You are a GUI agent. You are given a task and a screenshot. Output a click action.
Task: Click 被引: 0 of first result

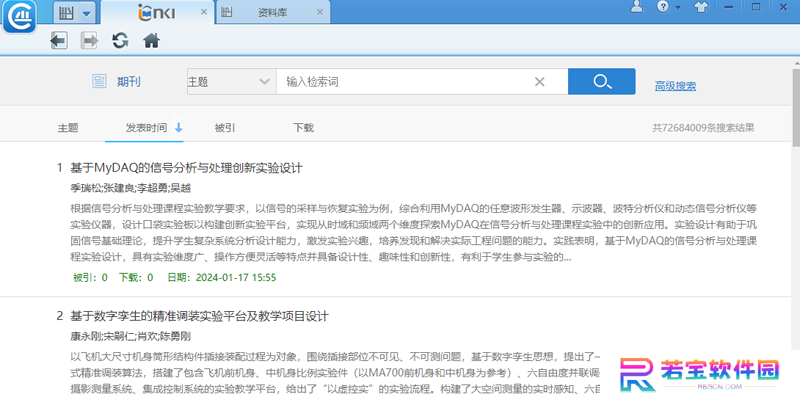point(90,278)
